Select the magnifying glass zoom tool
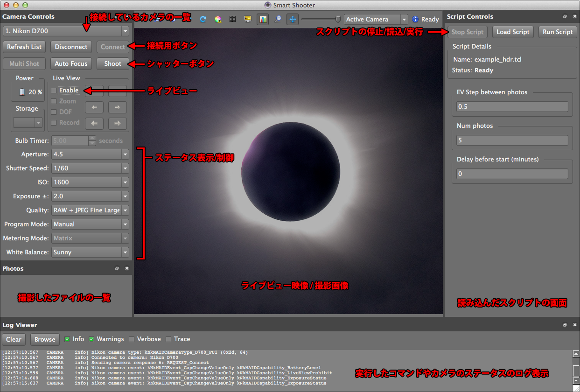 pos(278,19)
